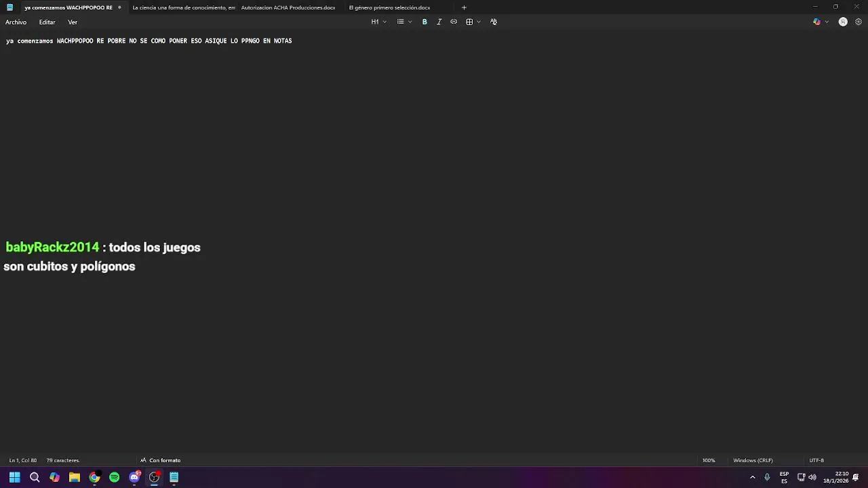Click the microphone tray icon

[x=767, y=477]
